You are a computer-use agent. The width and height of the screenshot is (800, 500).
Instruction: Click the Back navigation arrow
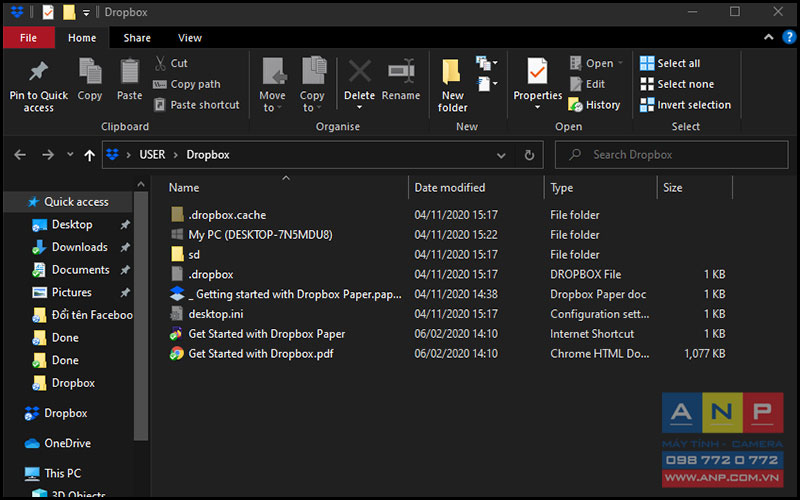[20, 155]
